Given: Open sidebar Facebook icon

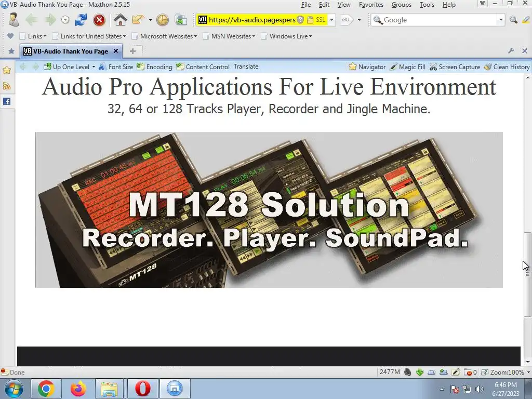Looking at the screenshot, I should click(x=7, y=101).
